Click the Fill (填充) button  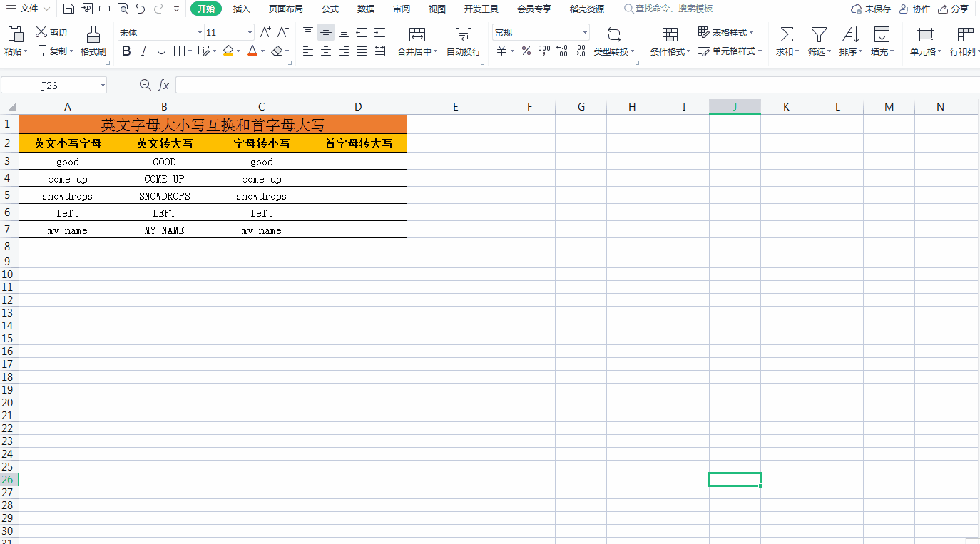click(882, 42)
